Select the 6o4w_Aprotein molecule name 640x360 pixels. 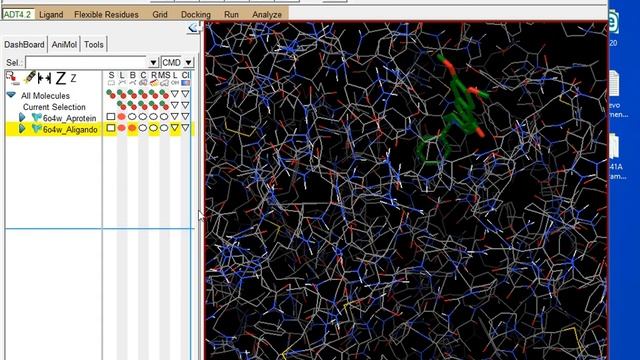pyautogui.click(x=69, y=118)
